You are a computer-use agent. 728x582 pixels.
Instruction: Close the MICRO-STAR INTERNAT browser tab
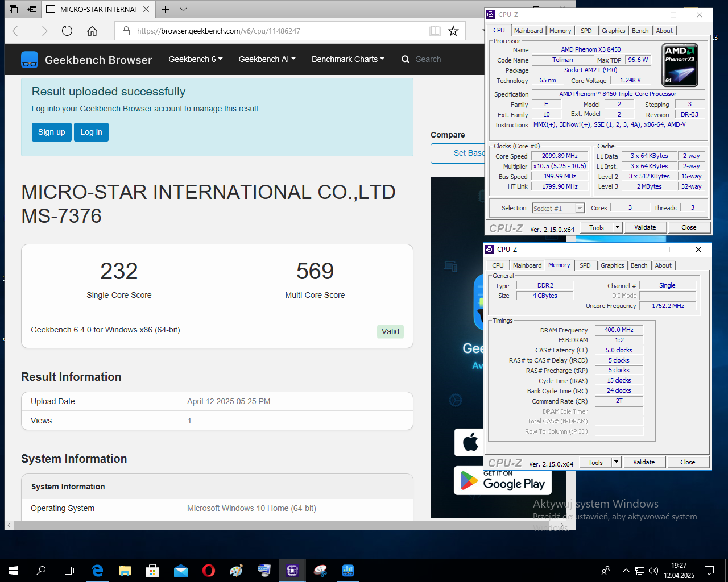click(146, 9)
